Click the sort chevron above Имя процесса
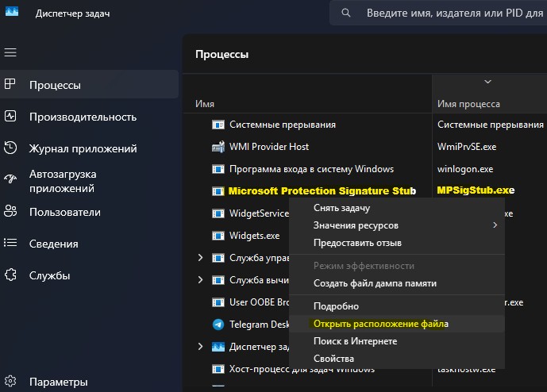This screenshot has height=392, width=547. (x=487, y=82)
